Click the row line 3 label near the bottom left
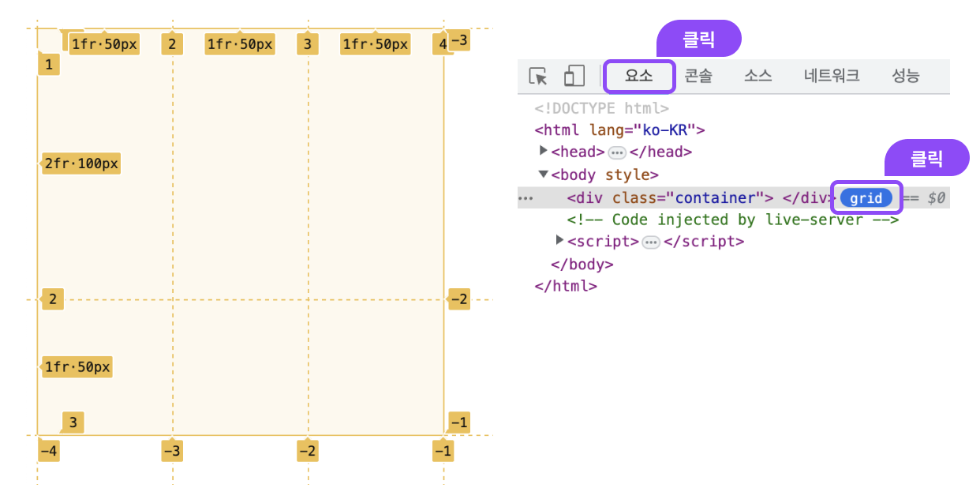 click(73, 423)
